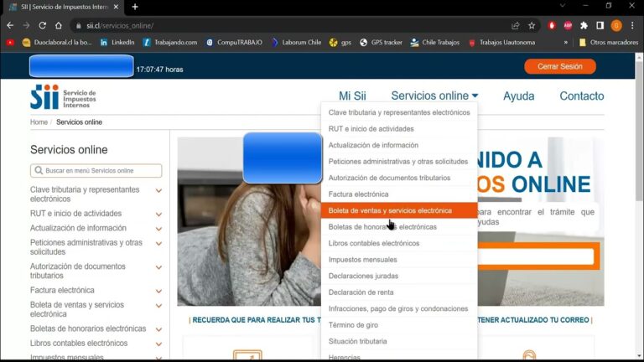644x362 pixels.
Task: Select dropdown item Libros contables electrónicos
Action: tap(399, 243)
